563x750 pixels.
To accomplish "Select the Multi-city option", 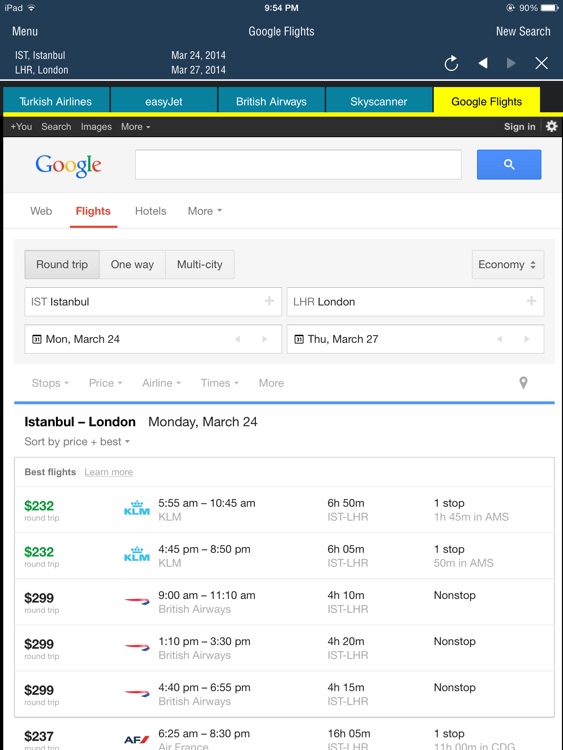I will [200, 264].
